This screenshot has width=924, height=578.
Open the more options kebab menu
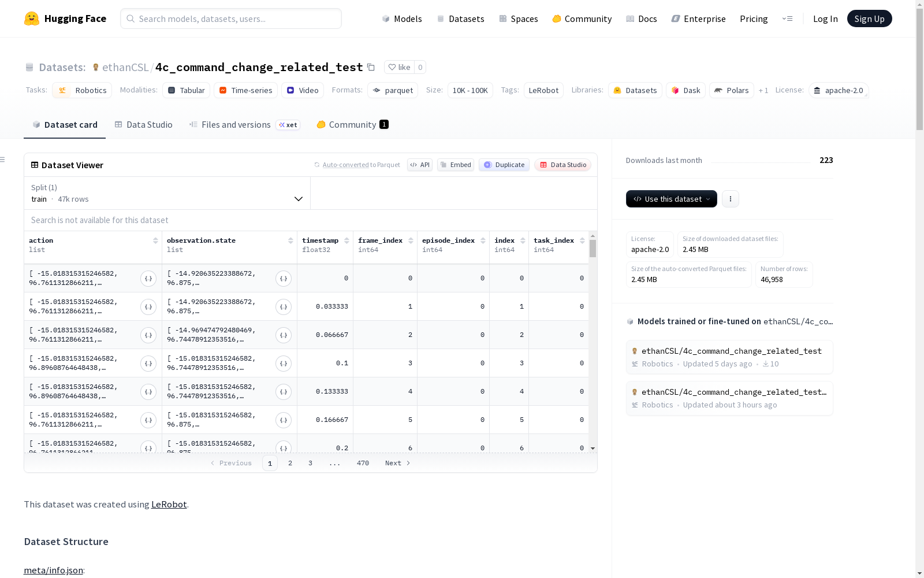(731, 199)
